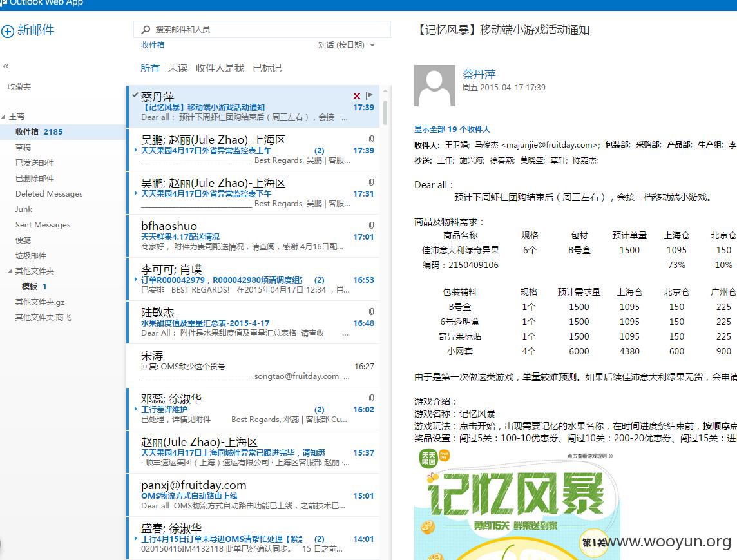Click recipient 马俊杰 in recipients line

(537, 145)
